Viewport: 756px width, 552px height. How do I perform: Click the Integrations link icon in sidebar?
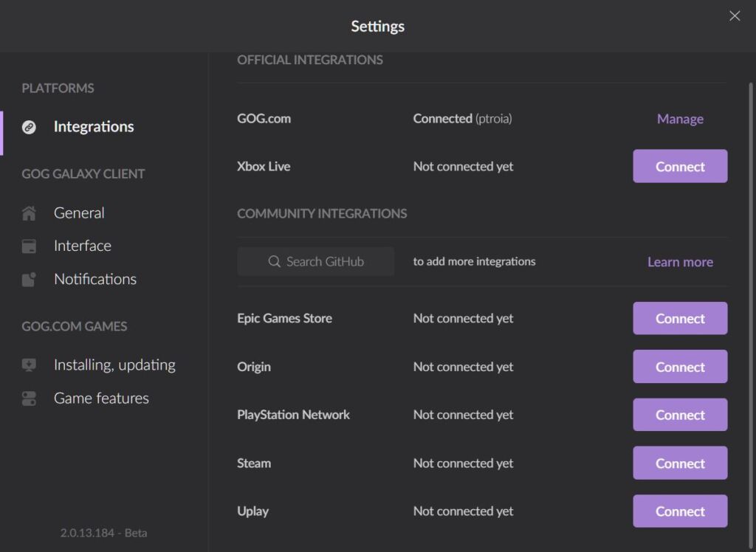point(29,127)
